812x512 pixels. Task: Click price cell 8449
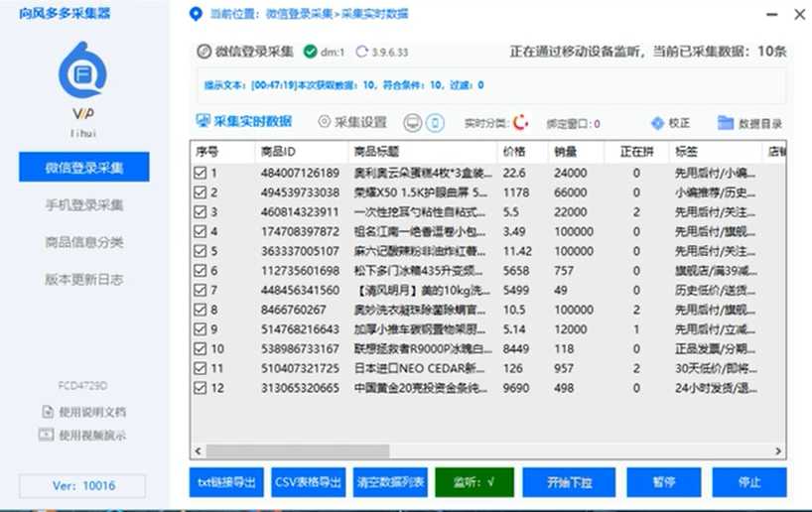pos(516,349)
